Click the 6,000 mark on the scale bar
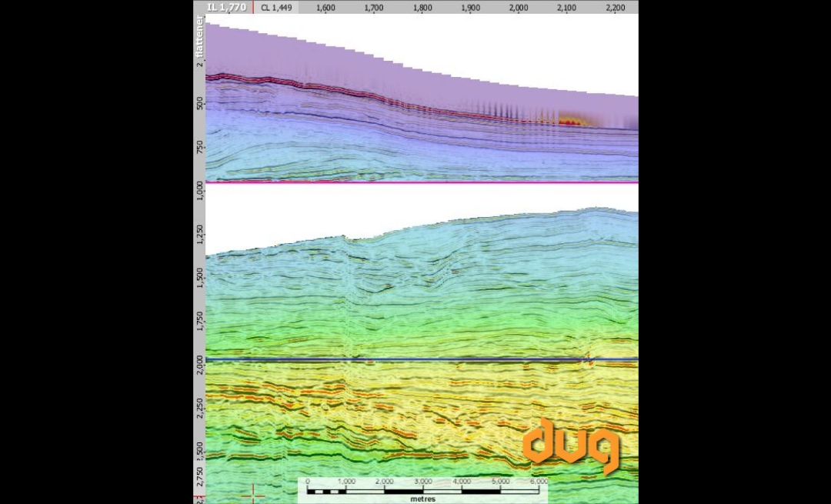Viewport: 831px width, 504px height. pyautogui.click(x=539, y=481)
